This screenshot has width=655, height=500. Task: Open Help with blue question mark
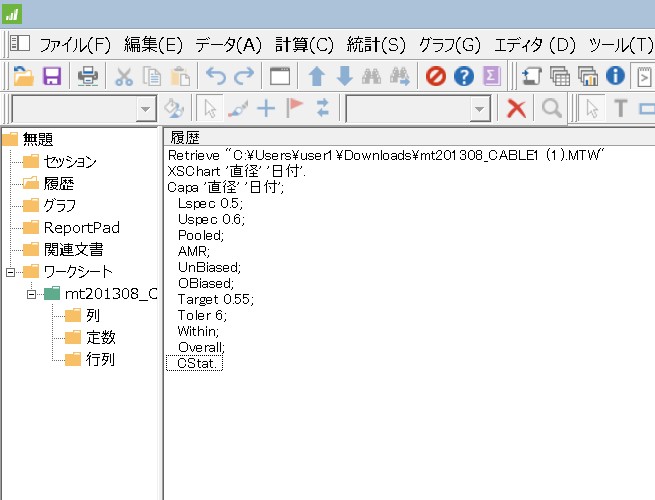click(x=464, y=76)
